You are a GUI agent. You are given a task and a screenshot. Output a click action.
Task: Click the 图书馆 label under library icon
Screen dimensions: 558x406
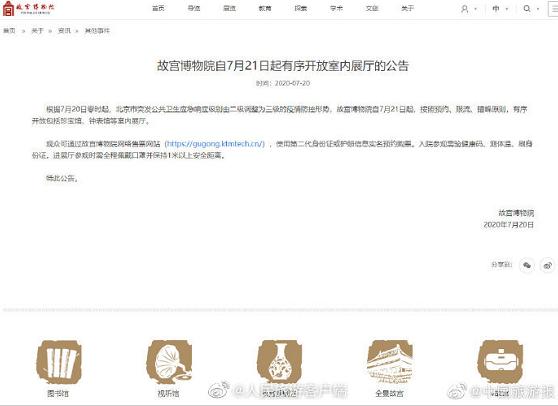point(58,394)
